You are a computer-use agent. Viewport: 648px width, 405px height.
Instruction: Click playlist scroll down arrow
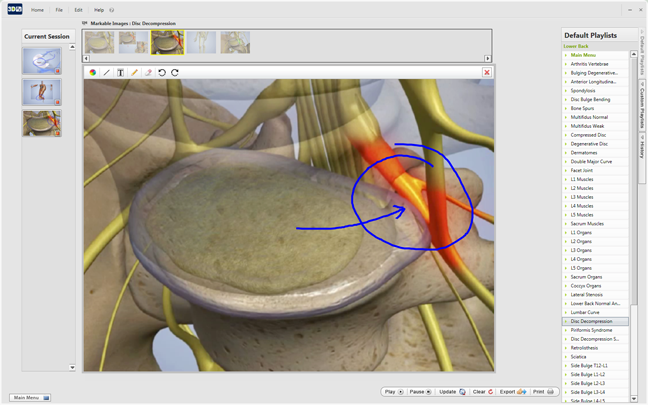click(x=634, y=398)
